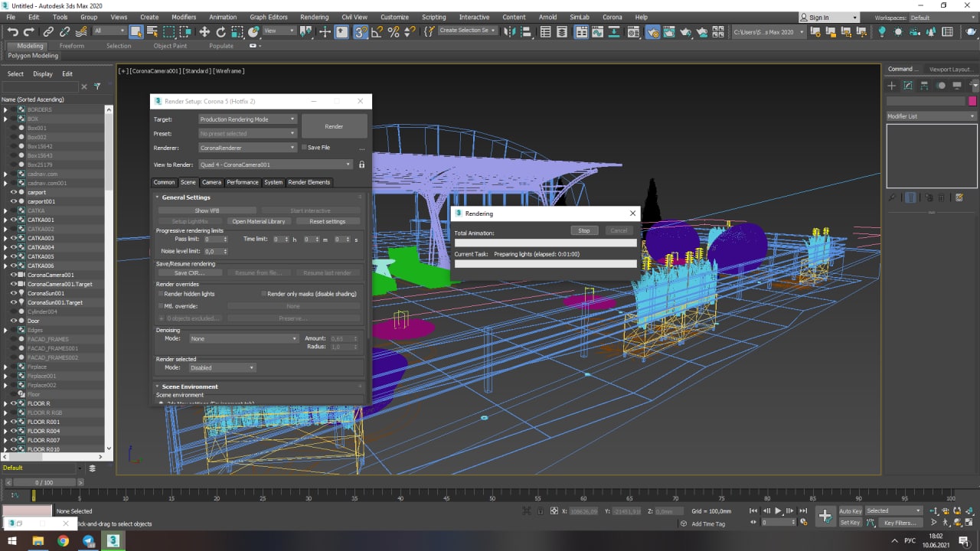980x551 pixels.
Task: Click the large Set Keys plus button
Action: (x=825, y=516)
